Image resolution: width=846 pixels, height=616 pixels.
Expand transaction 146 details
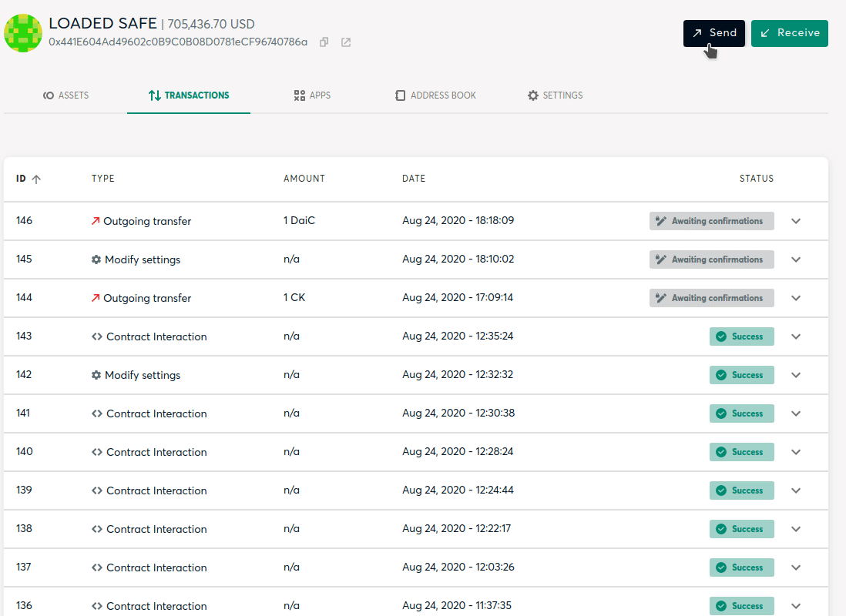click(x=796, y=221)
